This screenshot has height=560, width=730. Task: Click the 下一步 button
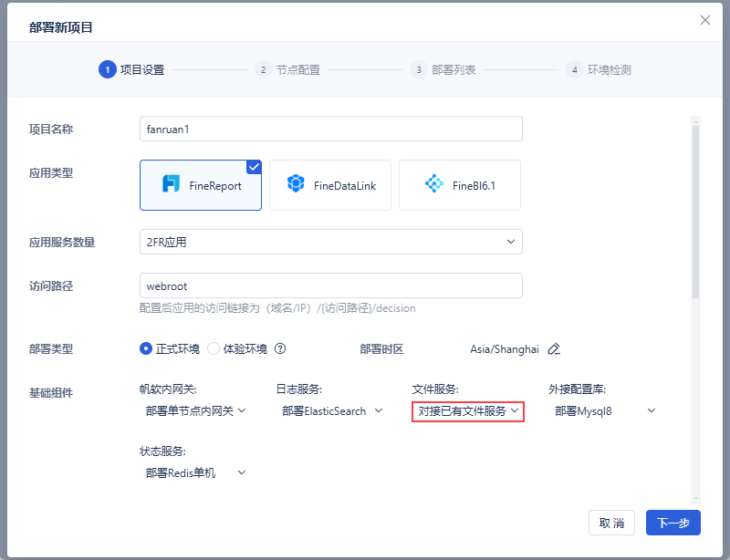pyautogui.click(x=673, y=523)
